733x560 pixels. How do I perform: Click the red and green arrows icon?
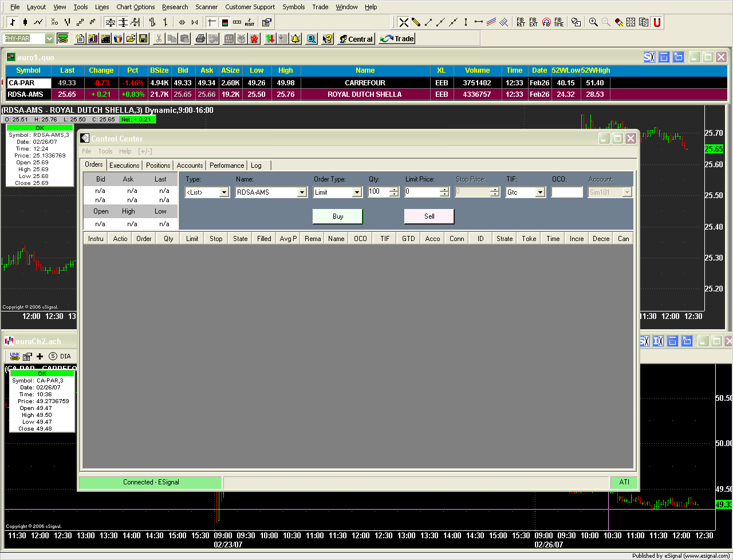[x=270, y=39]
